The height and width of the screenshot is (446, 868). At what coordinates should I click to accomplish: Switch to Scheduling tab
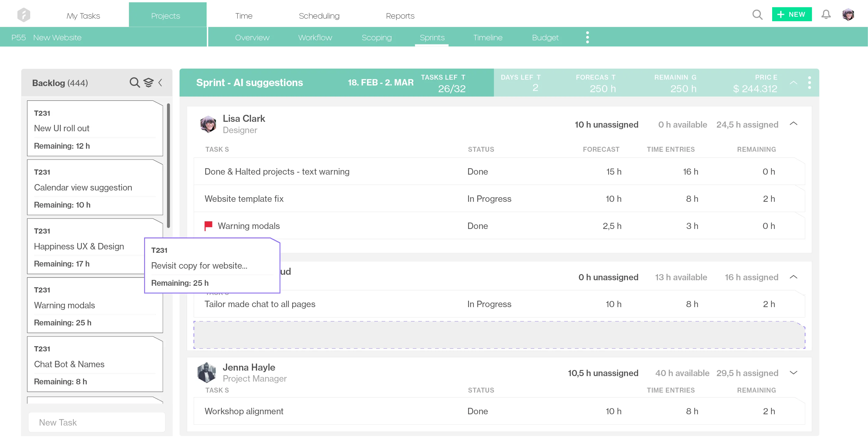coord(319,16)
